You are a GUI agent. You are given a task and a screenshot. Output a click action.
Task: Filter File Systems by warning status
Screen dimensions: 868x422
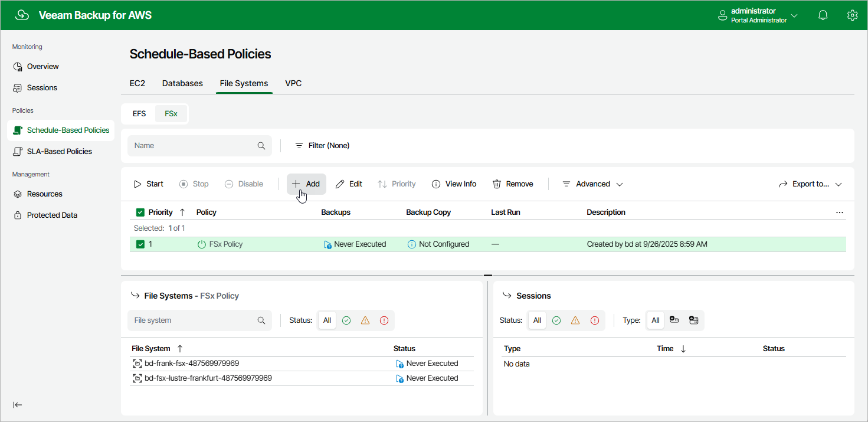pyautogui.click(x=365, y=320)
